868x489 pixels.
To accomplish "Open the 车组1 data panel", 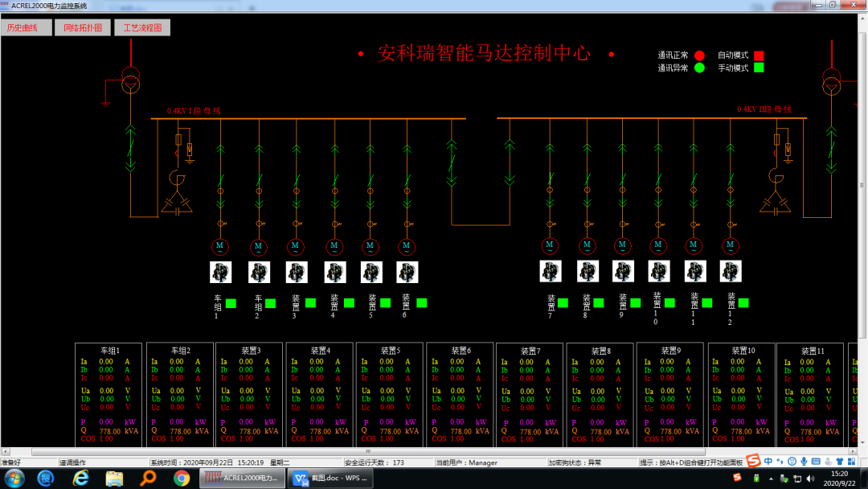I will coord(108,394).
